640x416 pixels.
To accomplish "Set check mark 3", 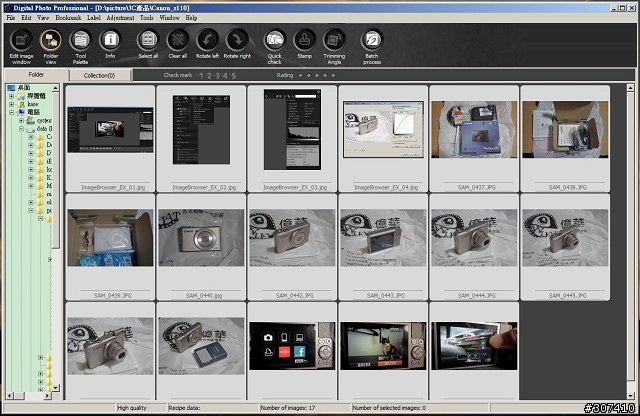I will [217, 76].
